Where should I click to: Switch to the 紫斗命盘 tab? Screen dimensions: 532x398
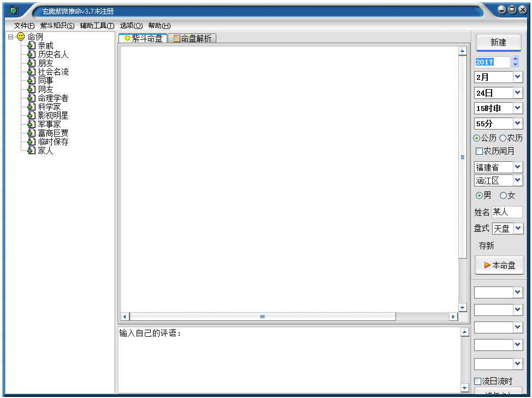click(143, 38)
